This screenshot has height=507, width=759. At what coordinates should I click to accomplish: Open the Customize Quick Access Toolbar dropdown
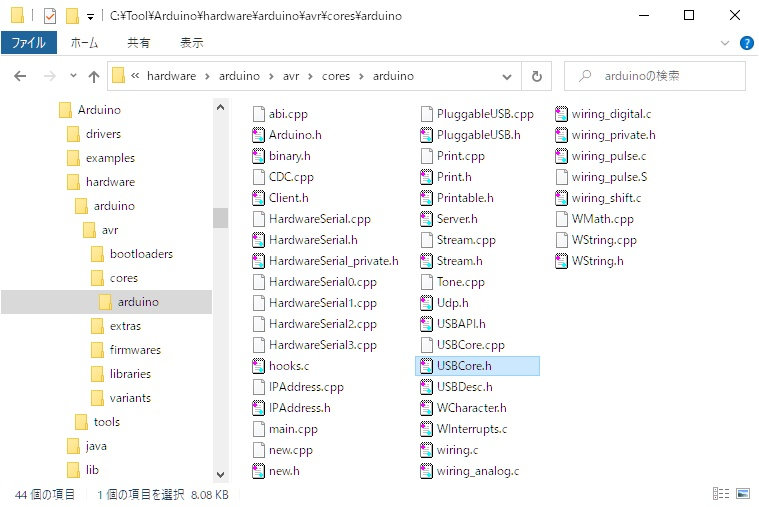tap(90, 16)
